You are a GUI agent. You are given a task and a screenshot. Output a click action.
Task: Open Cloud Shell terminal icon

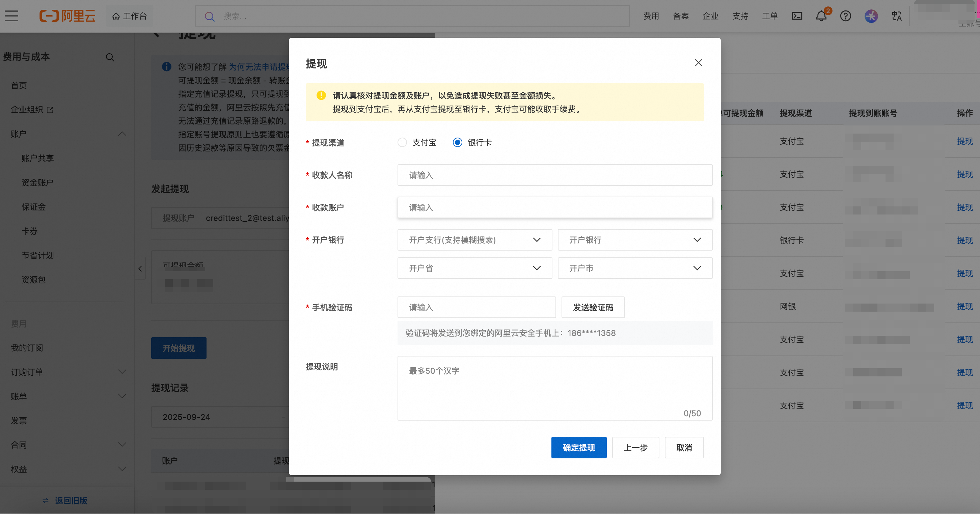(797, 16)
